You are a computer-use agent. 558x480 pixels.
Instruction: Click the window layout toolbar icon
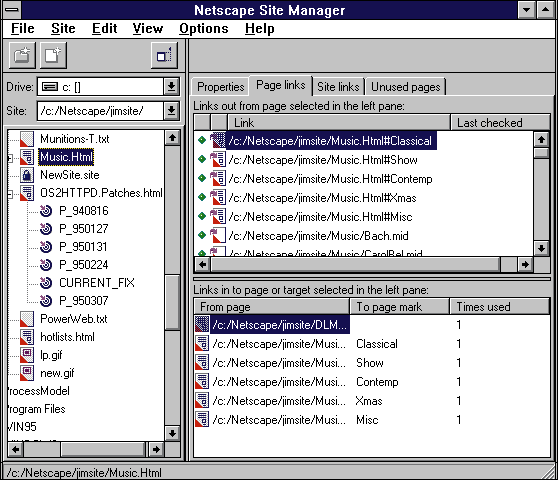click(164, 55)
